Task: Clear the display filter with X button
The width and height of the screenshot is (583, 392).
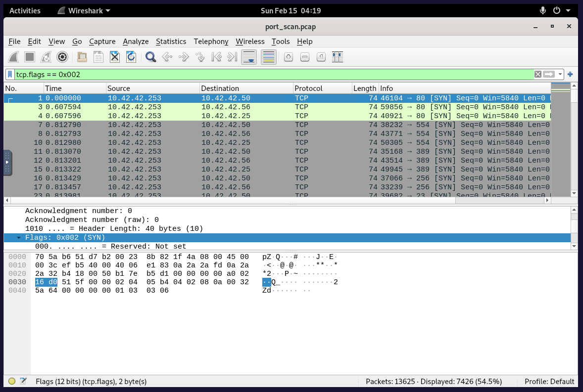Action: point(538,74)
